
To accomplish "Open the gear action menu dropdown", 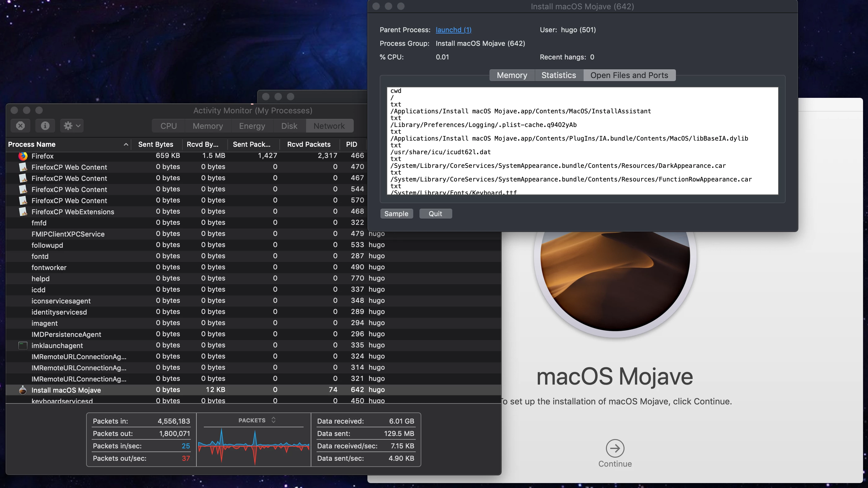I will [72, 126].
